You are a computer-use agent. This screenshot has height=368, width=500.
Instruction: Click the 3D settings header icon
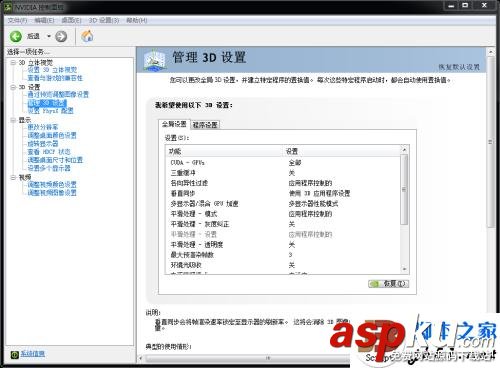pos(155,60)
